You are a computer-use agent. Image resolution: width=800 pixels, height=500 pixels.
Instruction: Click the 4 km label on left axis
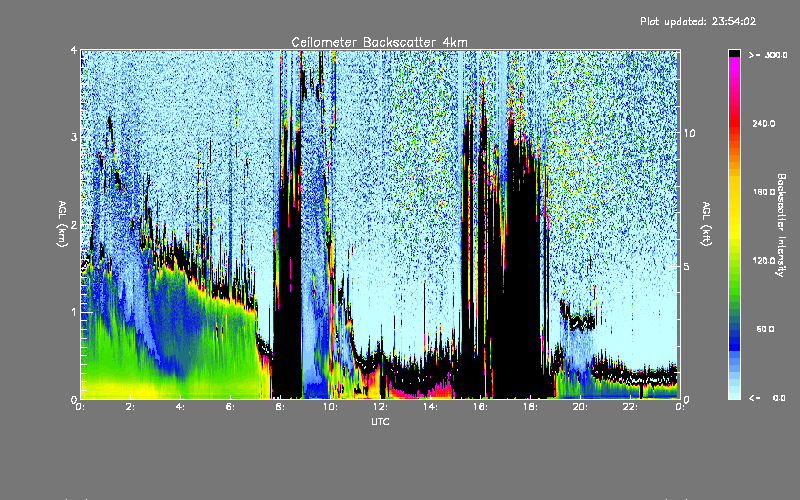74,50
